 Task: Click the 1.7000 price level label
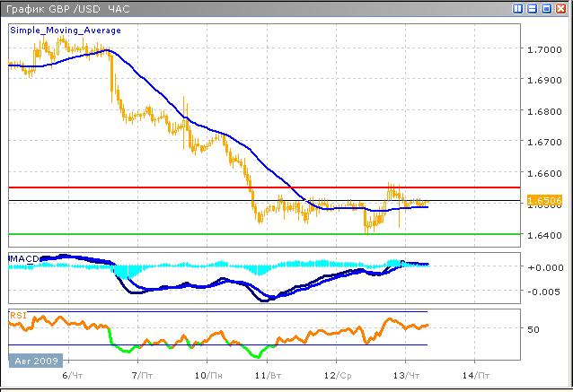pos(543,49)
